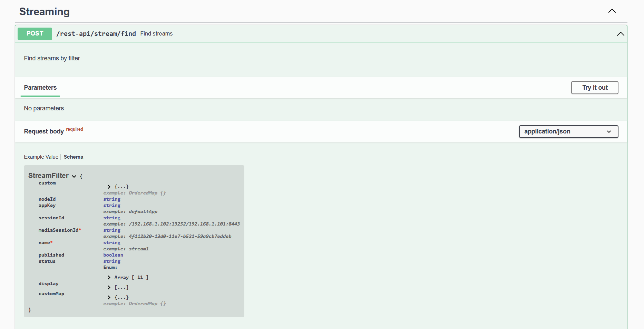Screen dimensions: 644x329
Task: Select the Schema tab
Action: [x=74, y=157]
